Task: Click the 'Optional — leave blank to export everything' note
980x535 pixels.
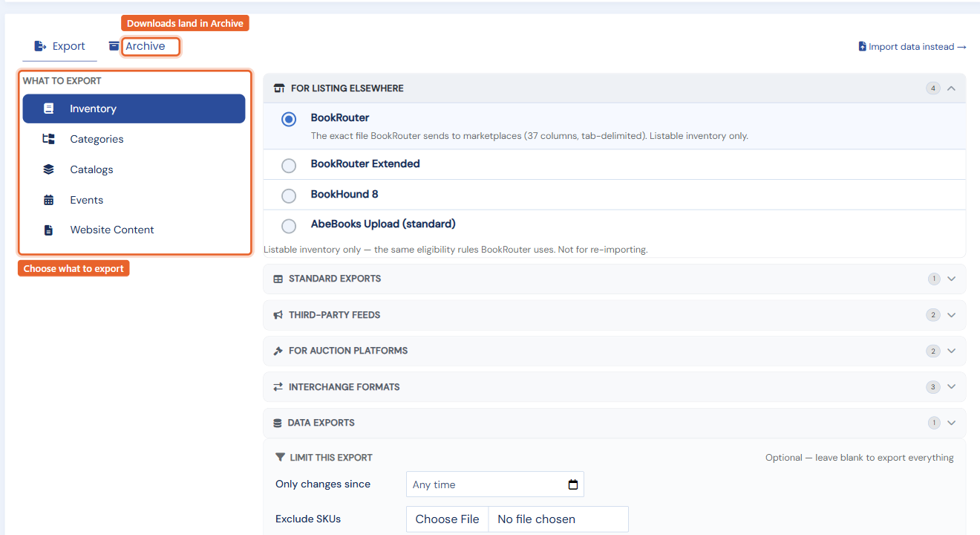Action: point(860,458)
